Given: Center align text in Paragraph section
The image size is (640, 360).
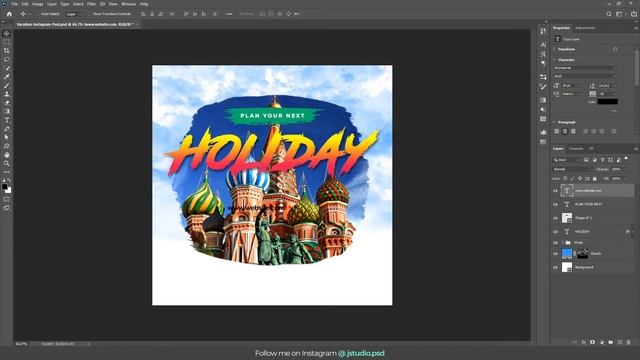Looking at the screenshot, I should [565, 131].
